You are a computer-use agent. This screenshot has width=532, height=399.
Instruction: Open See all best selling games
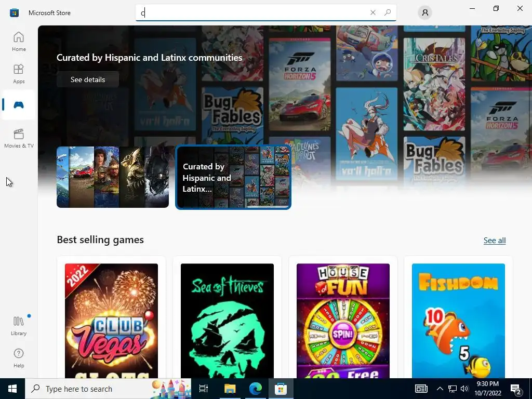[x=495, y=240]
